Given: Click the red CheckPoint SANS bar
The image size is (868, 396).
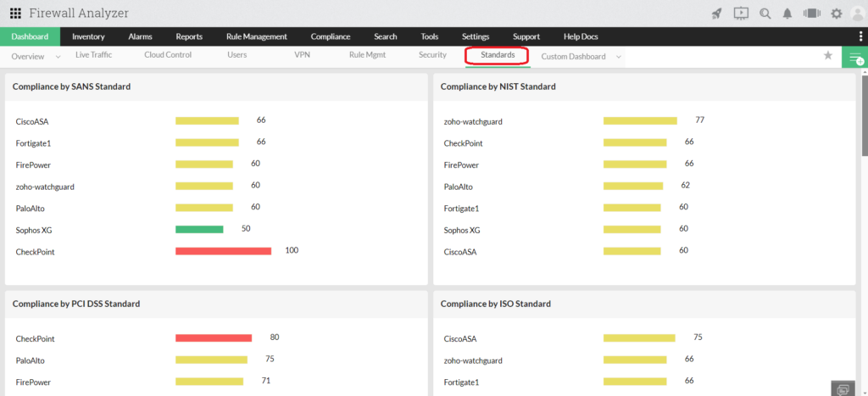Looking at the screenshot, I should 224,251.
